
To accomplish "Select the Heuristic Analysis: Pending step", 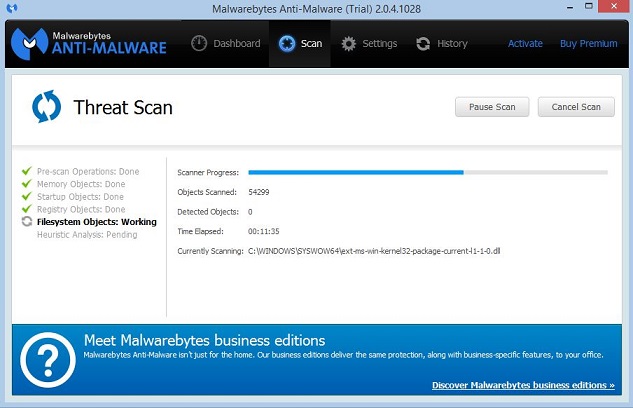I will pyautogui.click(x=87, y=235).
